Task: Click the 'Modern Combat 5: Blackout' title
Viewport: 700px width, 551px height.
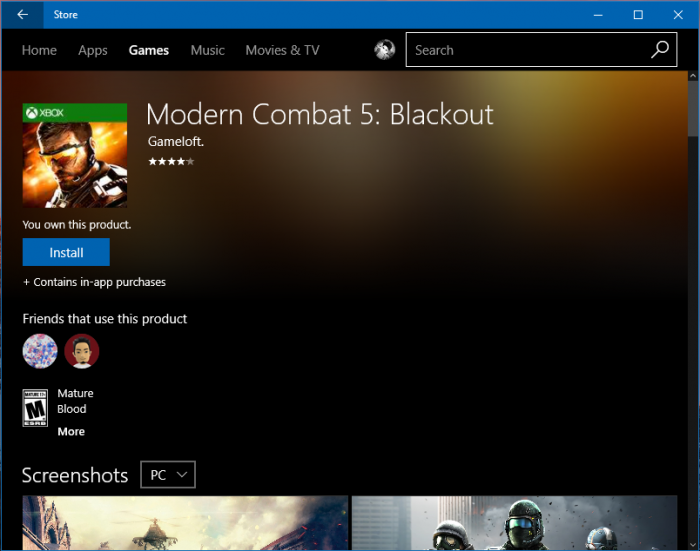Action: 320,114
